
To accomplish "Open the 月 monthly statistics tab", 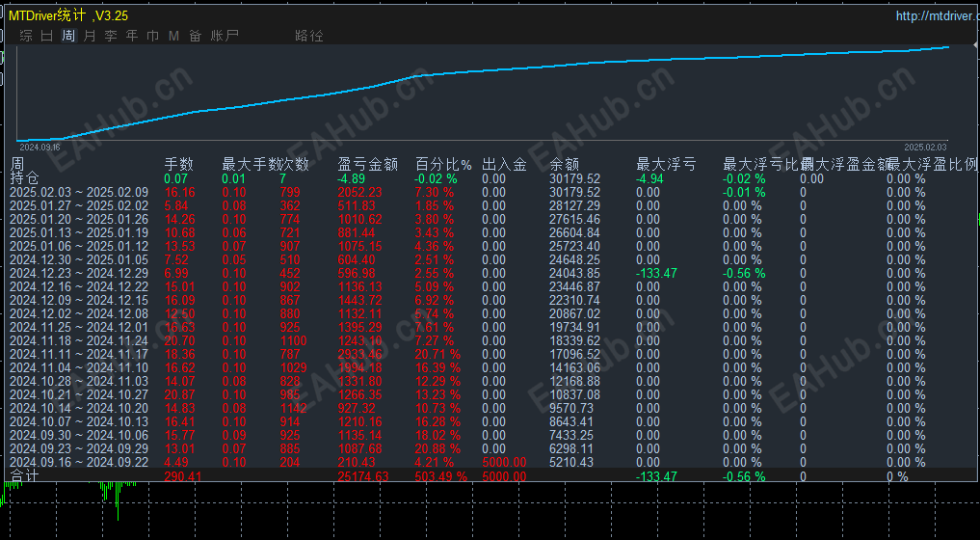I will (90, 36).
